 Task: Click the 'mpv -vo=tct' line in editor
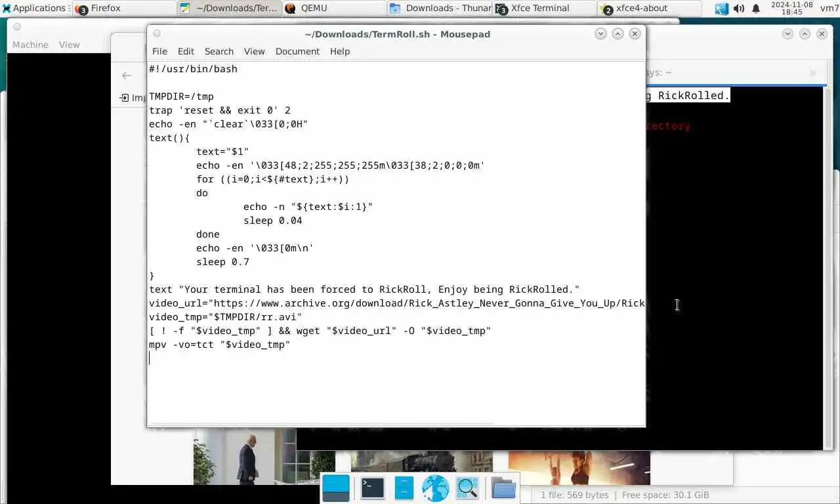pyautogui.click(x=220, y=345)
